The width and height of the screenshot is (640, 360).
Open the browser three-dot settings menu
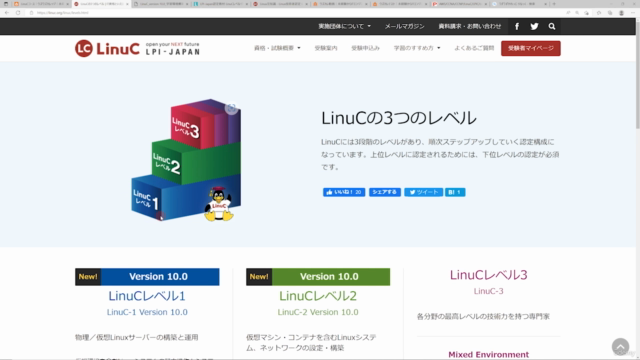tap(633, 13)
